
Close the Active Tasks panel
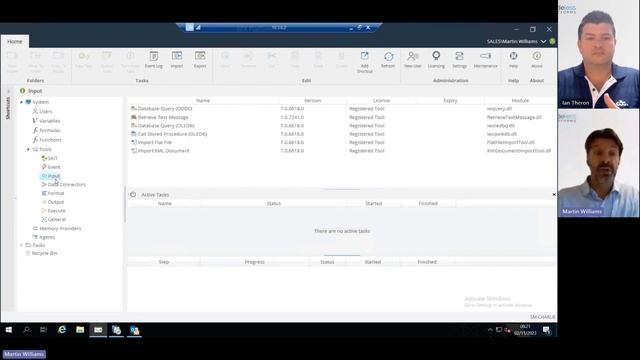point(553,195)
